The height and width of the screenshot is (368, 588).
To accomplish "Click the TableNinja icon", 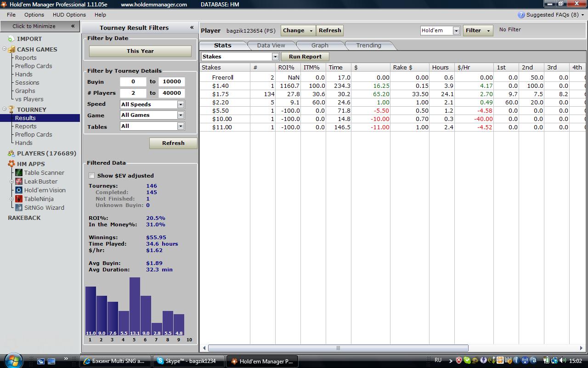I will (x=19, y=199).
